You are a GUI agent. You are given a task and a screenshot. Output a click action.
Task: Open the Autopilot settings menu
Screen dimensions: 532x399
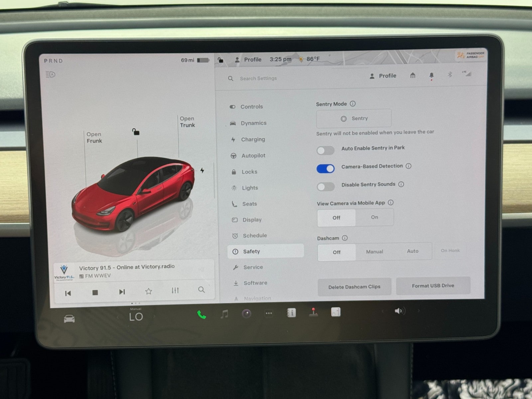(x=253, y=156)
